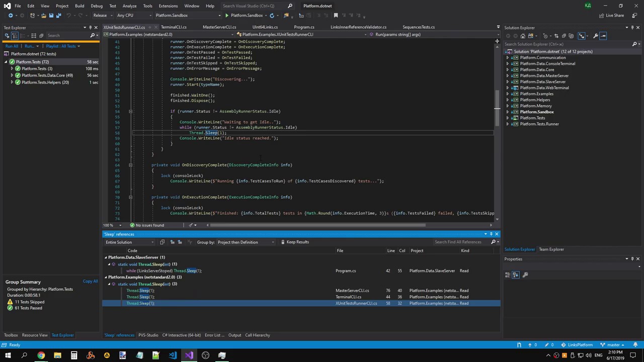644x362 pixels.
Task: Switch to Team Explorer tab
Action: click(551, 249)
